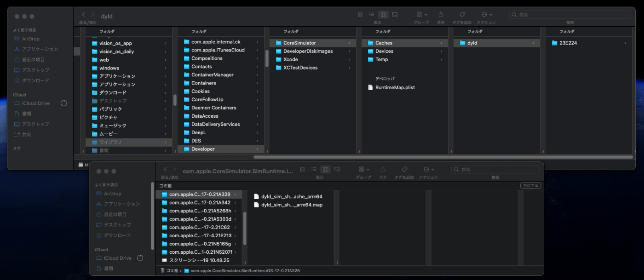644x280 pixels.
Task: Open the Action menu in Trash window
Action: click(428, 170)
